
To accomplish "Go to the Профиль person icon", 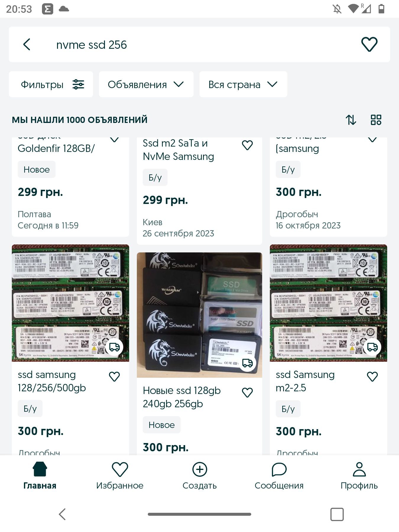I will coord(359,469).
